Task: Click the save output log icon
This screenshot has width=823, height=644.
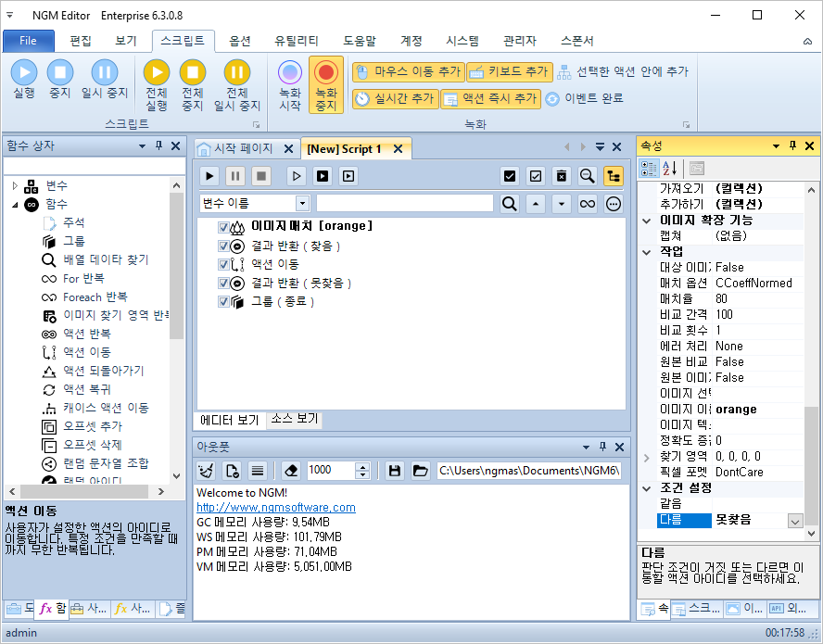Action: point(394,471)
